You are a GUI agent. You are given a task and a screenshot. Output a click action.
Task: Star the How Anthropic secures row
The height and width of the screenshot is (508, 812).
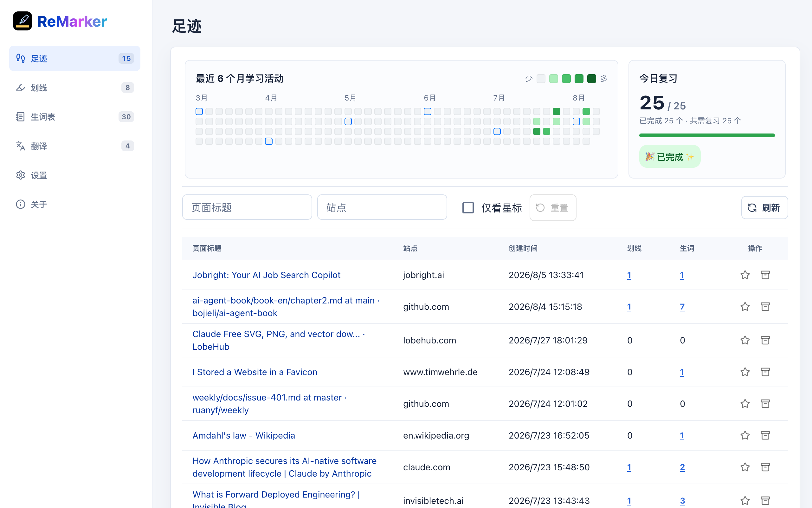tap(745, 467)
